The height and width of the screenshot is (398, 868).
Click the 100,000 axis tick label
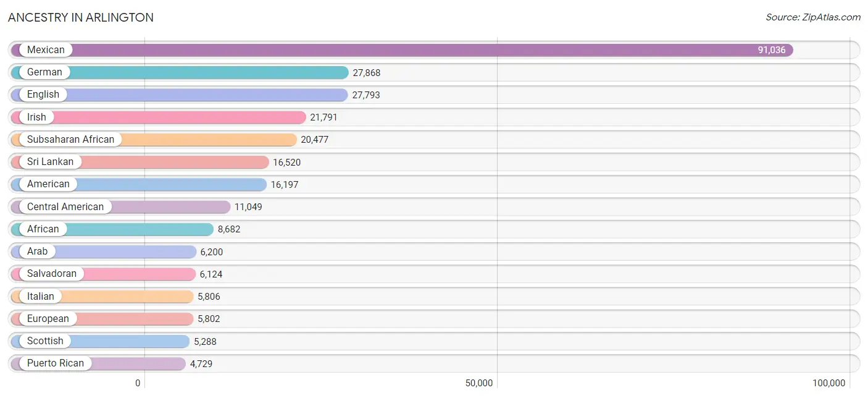[828, 383]
